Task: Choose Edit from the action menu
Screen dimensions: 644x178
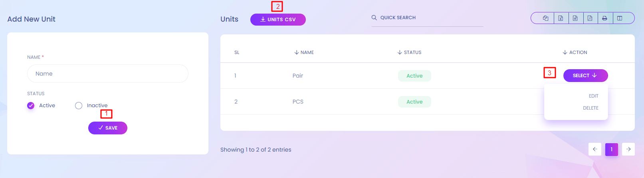Action: [x=593, y=96]
